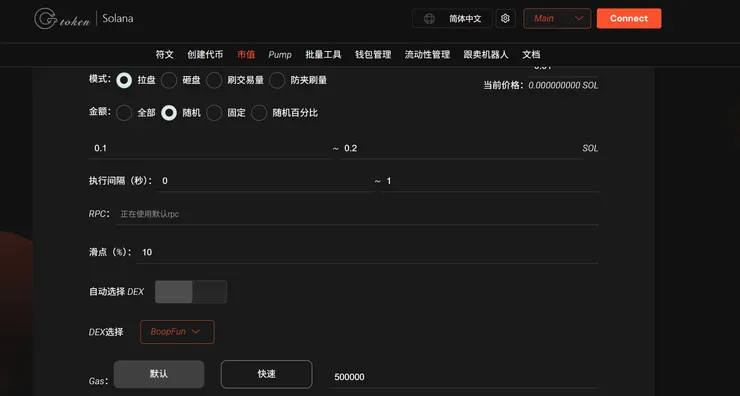Select the 刷交易量 mode radio button
740x396 pixels.
click(214, 80)
